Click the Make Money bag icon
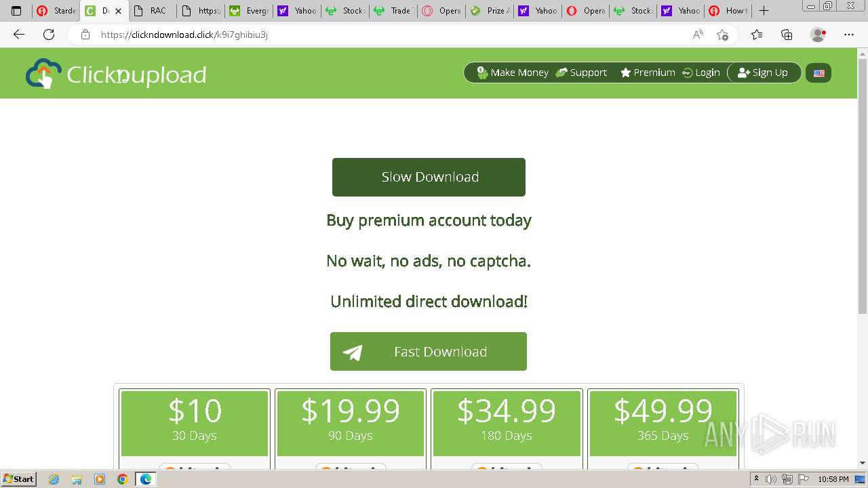868x488 pixels. 482,73
